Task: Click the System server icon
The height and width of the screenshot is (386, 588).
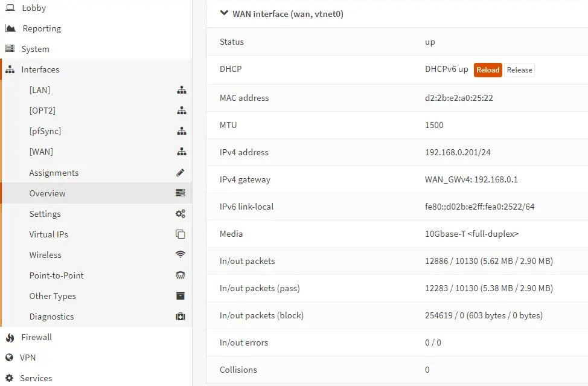Action: click(10, 49)
